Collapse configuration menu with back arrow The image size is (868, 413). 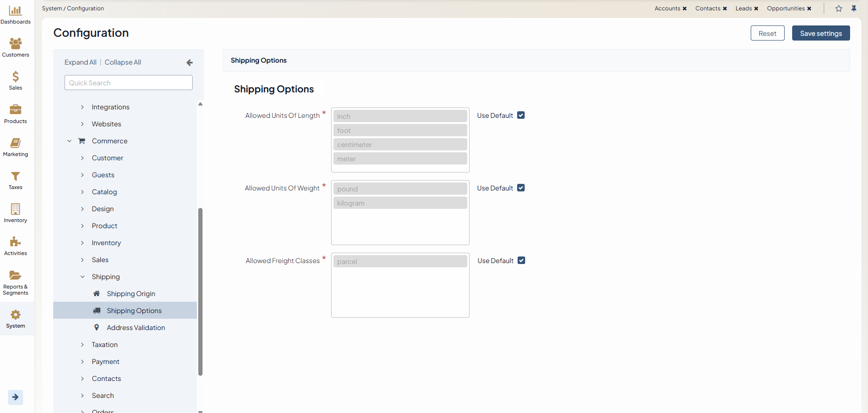[189, 63]
